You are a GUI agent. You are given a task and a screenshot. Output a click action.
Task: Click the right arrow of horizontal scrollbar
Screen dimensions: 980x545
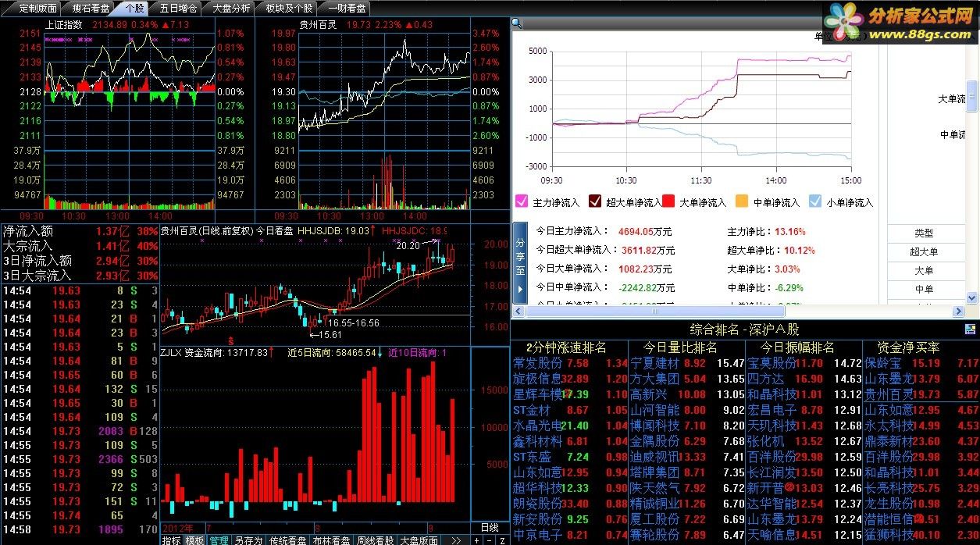[x=960, y=312]
